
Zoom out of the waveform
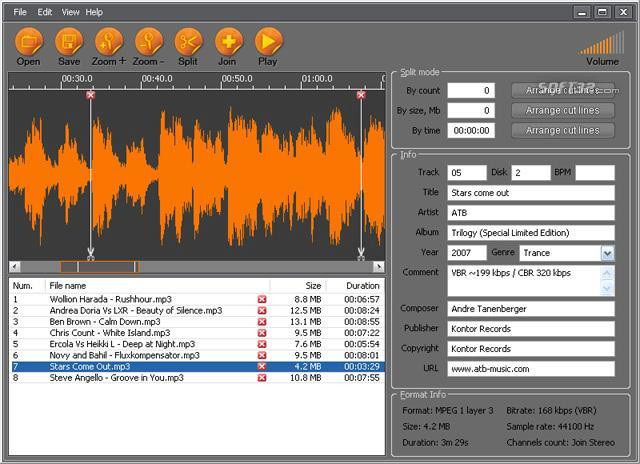[x=148, y=42]
